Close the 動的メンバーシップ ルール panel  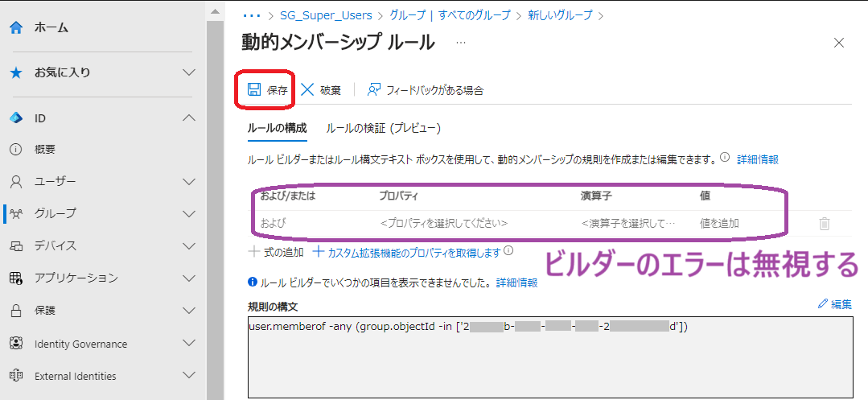point(839,43)
